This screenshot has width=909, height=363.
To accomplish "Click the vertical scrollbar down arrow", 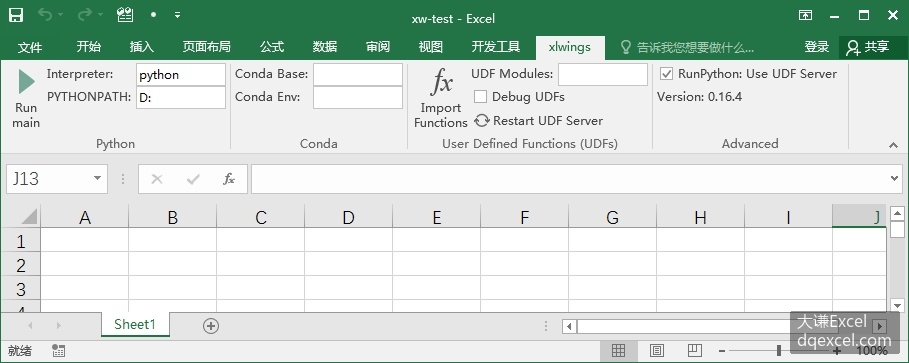I will coord(897,305).
